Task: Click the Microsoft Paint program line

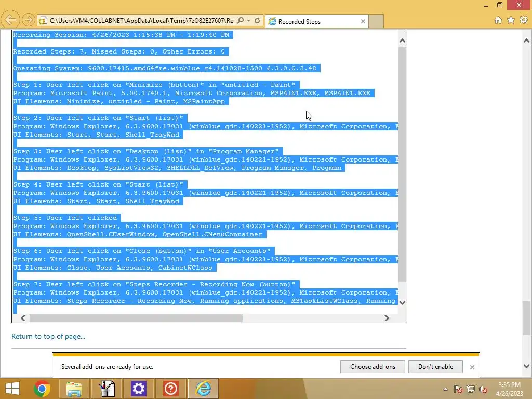Action: click(x=192, y=93)
